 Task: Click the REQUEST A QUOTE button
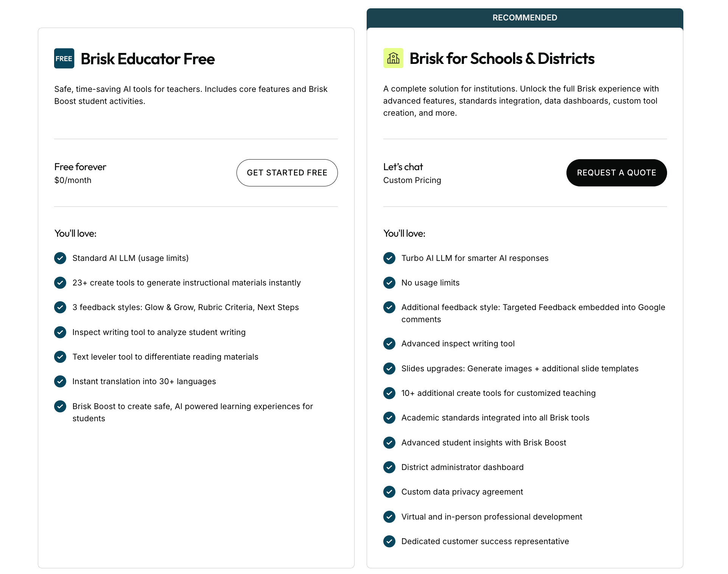tap(616, 173)
